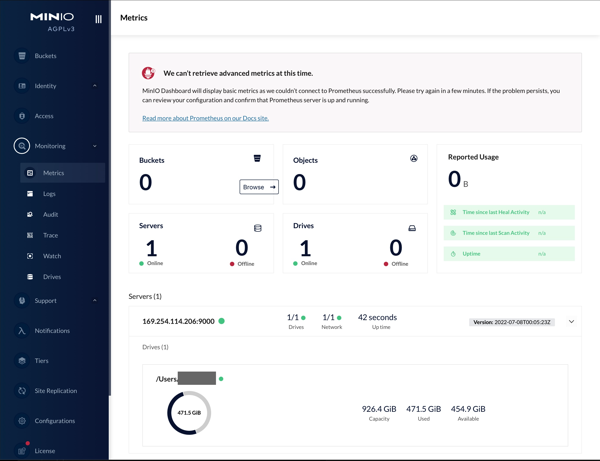Click Time since last Scan Activity row
This screenshot has width=600, height=461.
[509, 233]
